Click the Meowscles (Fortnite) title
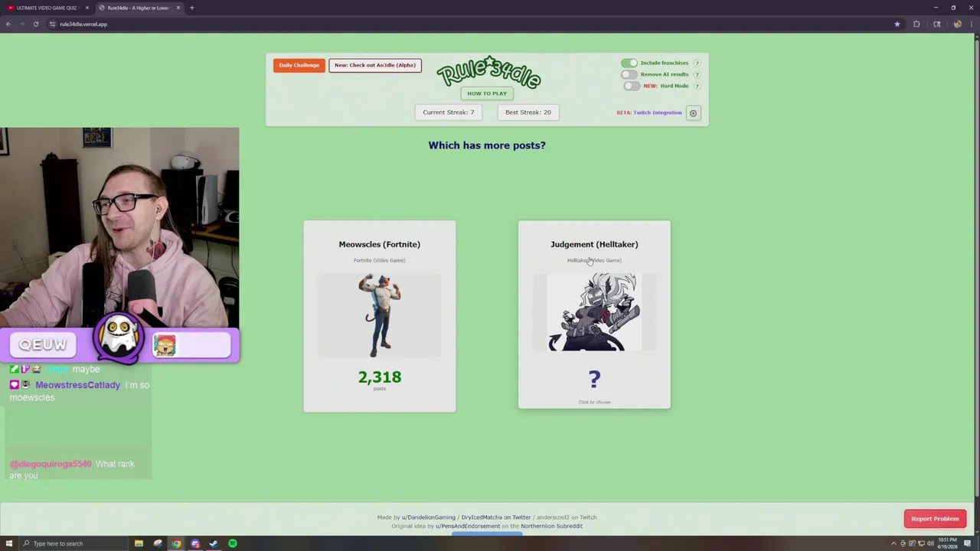 pos(380,244)
